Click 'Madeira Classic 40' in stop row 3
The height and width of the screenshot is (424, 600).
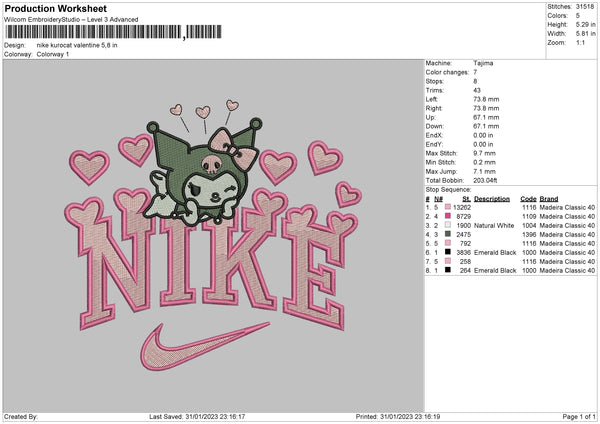567,226
